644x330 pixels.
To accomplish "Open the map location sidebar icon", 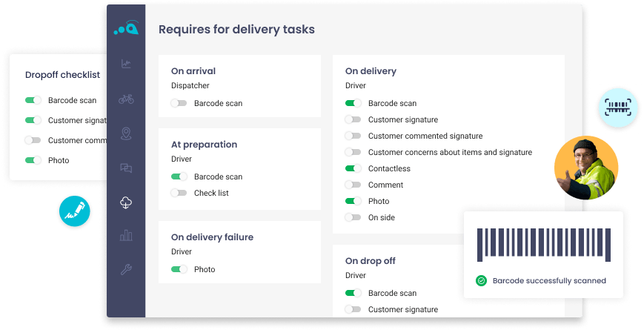I will [x=126, y=133].
